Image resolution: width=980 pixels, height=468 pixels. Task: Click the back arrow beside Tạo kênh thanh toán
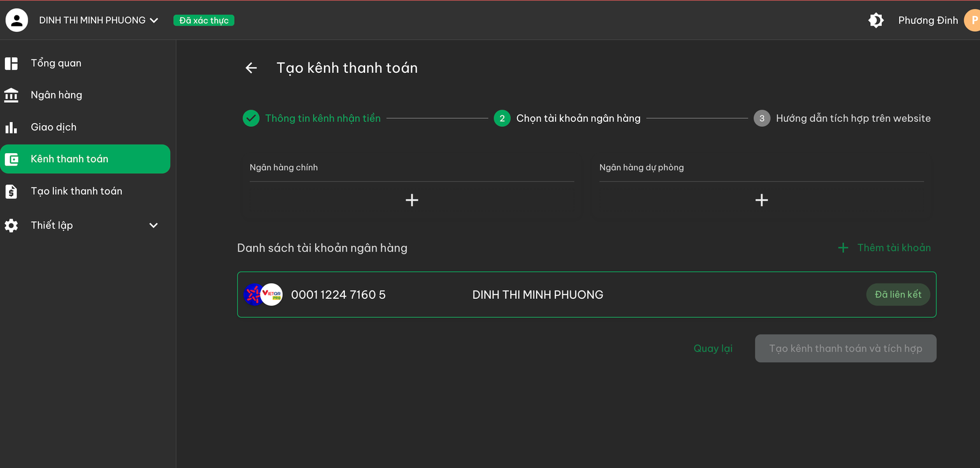click(x=251, y=68)
